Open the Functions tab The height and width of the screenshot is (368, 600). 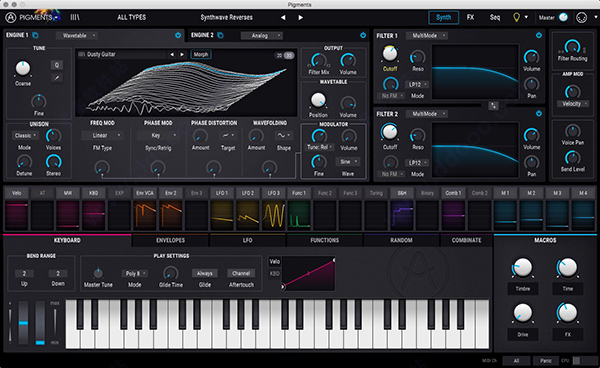pyautogui.click(x=324, y=240)
